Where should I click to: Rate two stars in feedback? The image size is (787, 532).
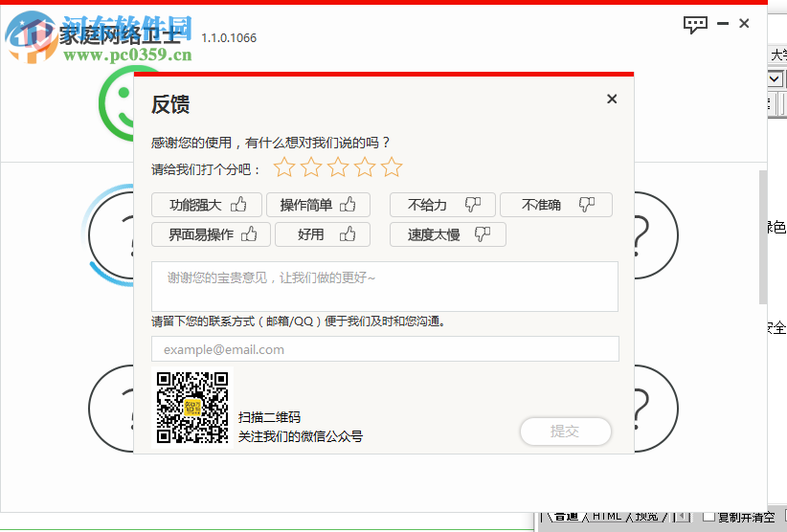pos(311,167)
